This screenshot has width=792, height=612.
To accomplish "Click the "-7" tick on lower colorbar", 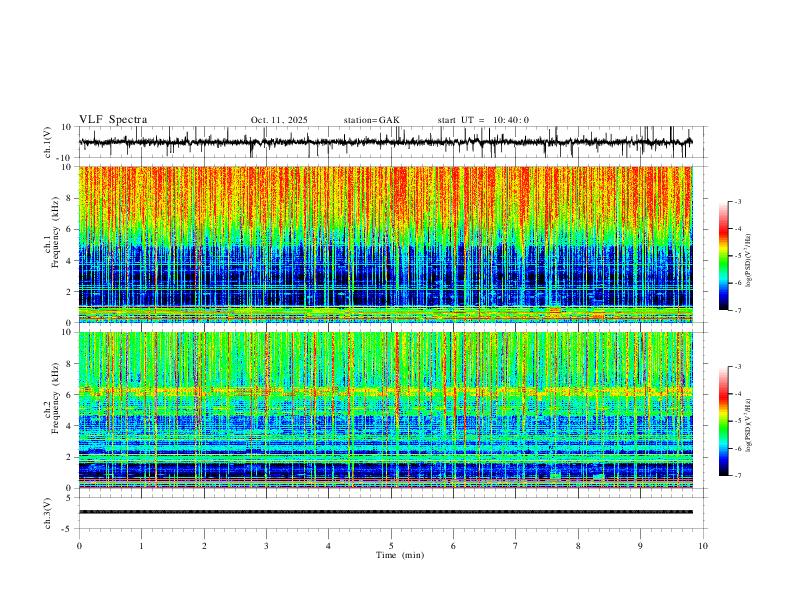I will tap(738, 476).
